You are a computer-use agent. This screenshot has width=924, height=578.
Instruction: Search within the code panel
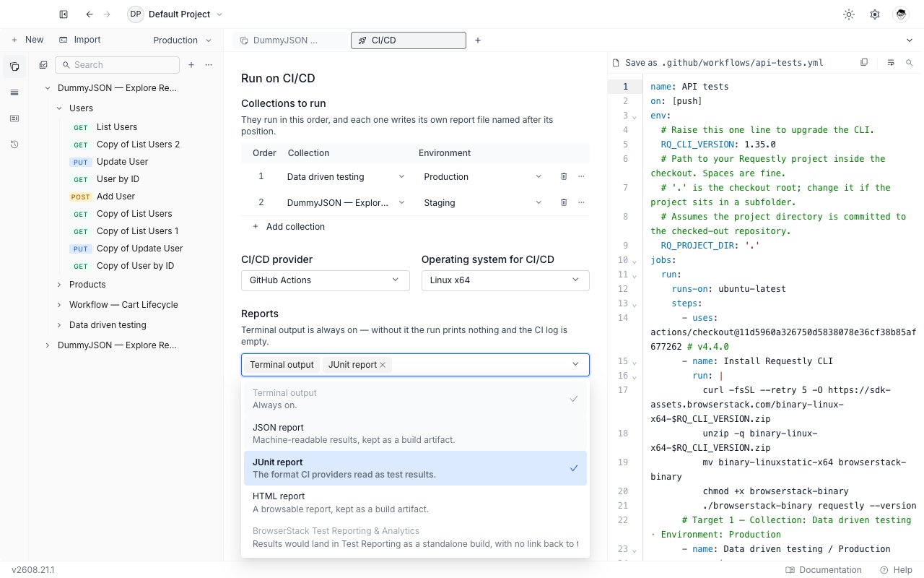click(910, 63)
